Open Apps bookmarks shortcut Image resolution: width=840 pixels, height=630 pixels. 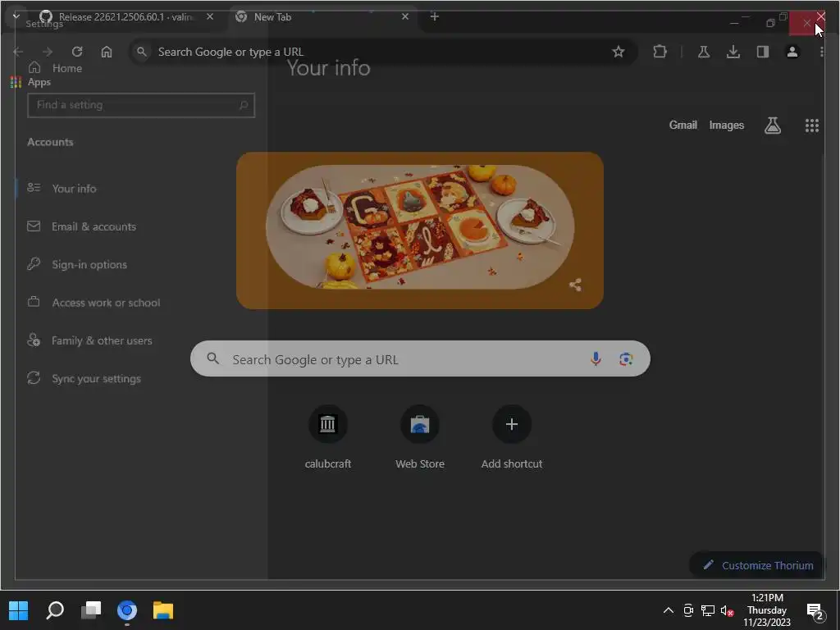coord(30,82)
